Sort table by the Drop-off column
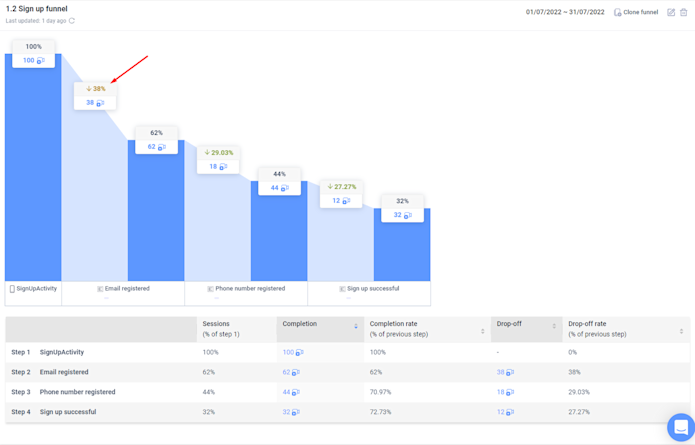 coord(554,326)
